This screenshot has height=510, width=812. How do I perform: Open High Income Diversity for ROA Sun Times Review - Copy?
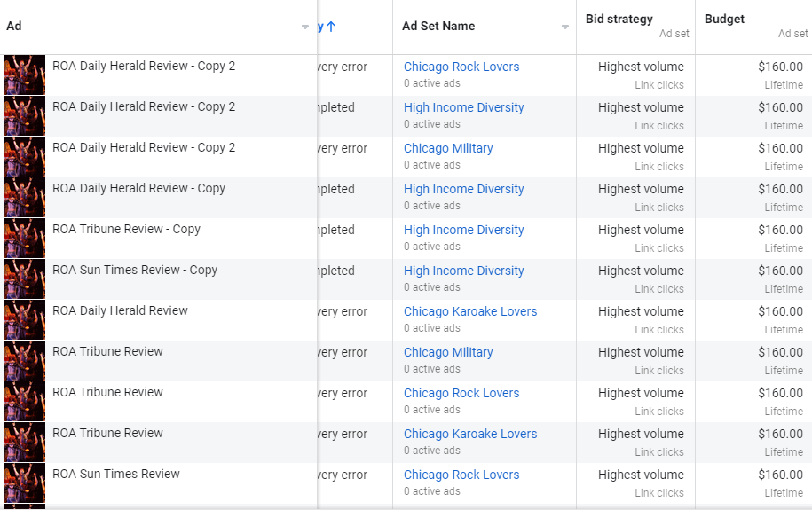click(463, 271)
